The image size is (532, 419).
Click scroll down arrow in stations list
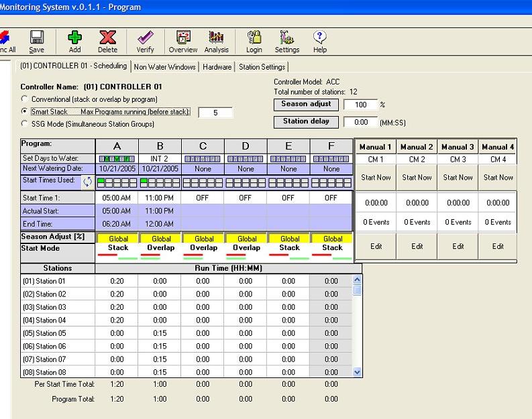[x=357, y=372]
